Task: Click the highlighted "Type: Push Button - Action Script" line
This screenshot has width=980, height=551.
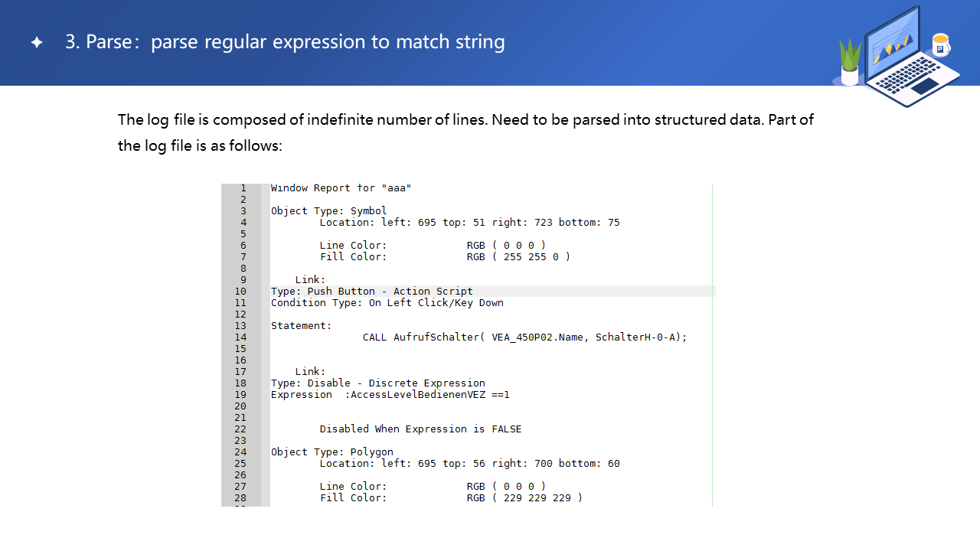Action: coord(371,292)
